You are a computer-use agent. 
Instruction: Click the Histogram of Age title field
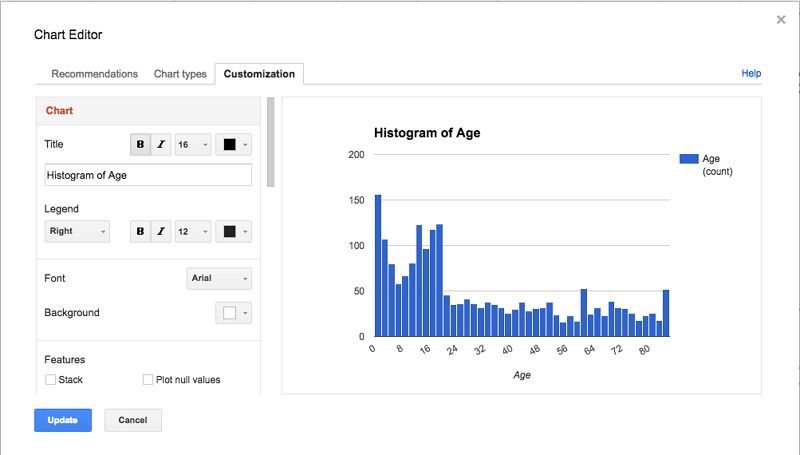pyautogui.click(x=148, y=175)
